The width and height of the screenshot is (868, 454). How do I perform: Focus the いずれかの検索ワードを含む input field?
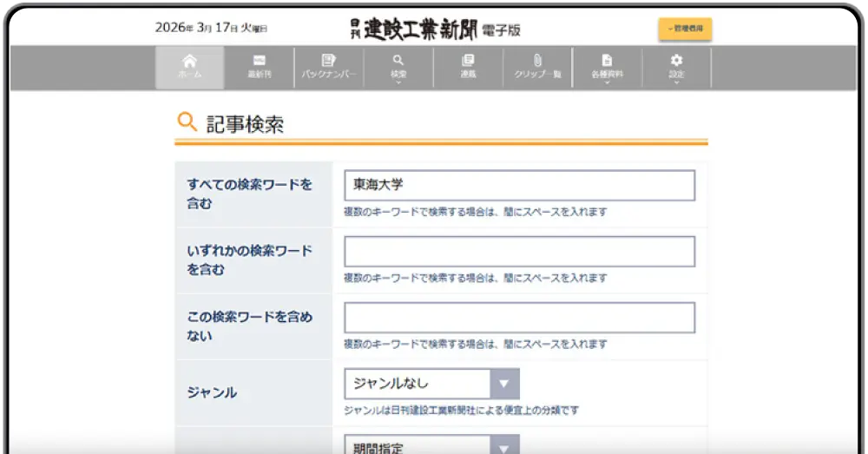coord(519,252)
